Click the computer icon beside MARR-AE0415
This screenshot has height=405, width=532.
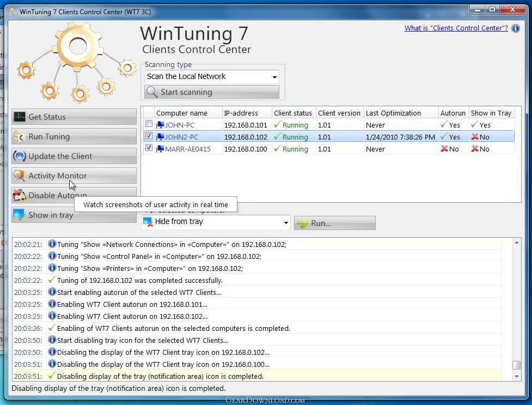[x=160, y=149]
